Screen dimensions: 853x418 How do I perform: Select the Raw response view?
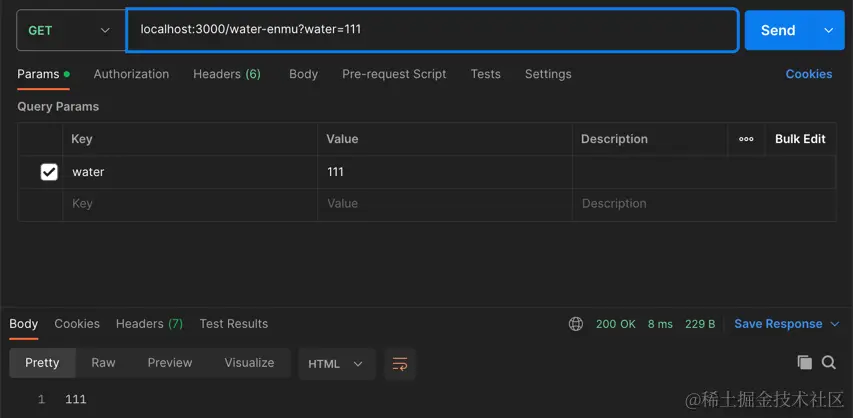click(103, 363)
